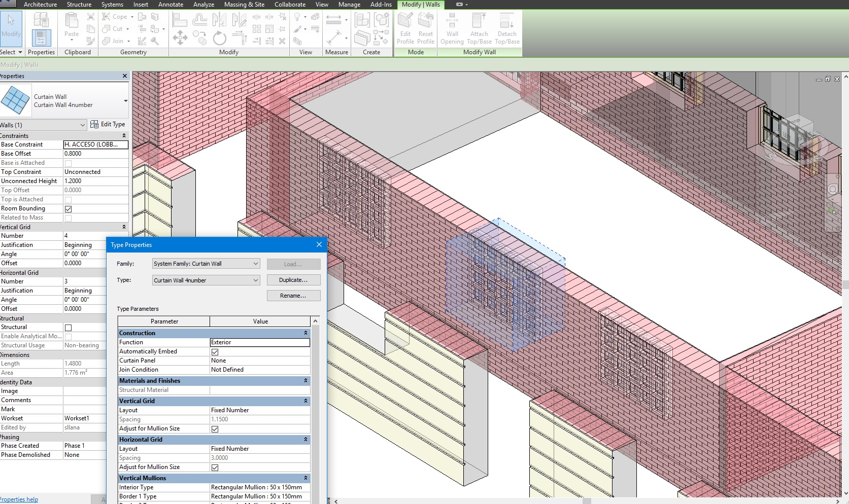The image size is (849, 504).
Task: Switch to the Architecture ribbon tab
Action: tap(40, 5)
